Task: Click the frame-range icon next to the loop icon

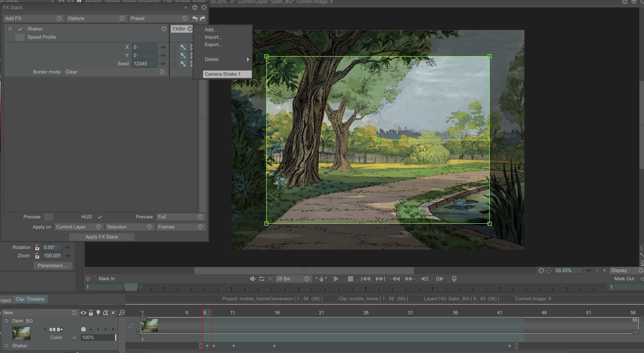Action: point(270,279)
